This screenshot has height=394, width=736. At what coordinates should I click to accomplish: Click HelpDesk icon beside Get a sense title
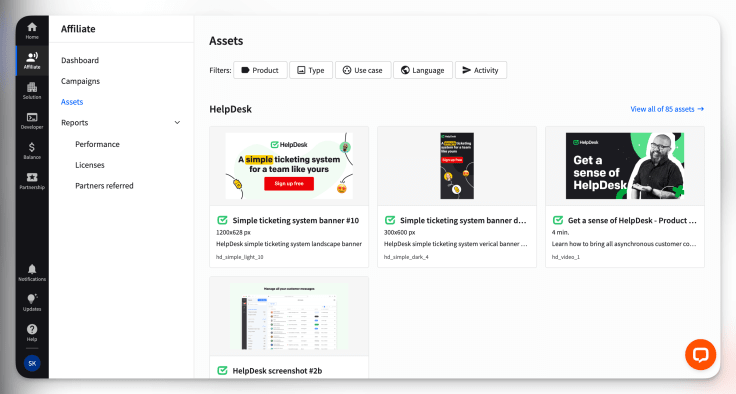tap(558, 220)
